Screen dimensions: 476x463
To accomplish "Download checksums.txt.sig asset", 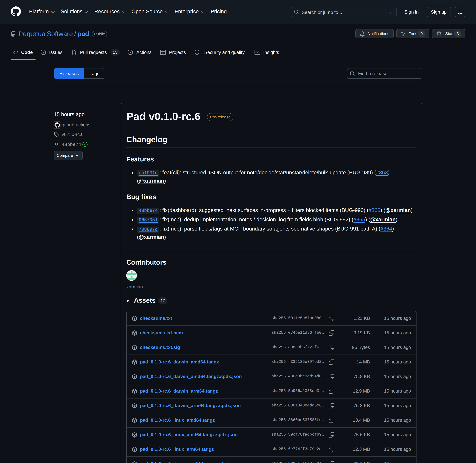I will pyautogui.click(x=160, y=347).
